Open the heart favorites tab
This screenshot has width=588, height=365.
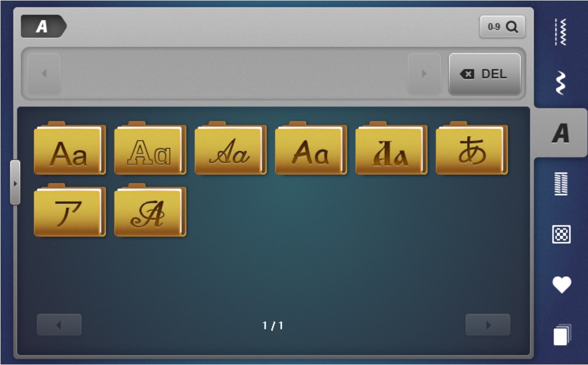561,284
